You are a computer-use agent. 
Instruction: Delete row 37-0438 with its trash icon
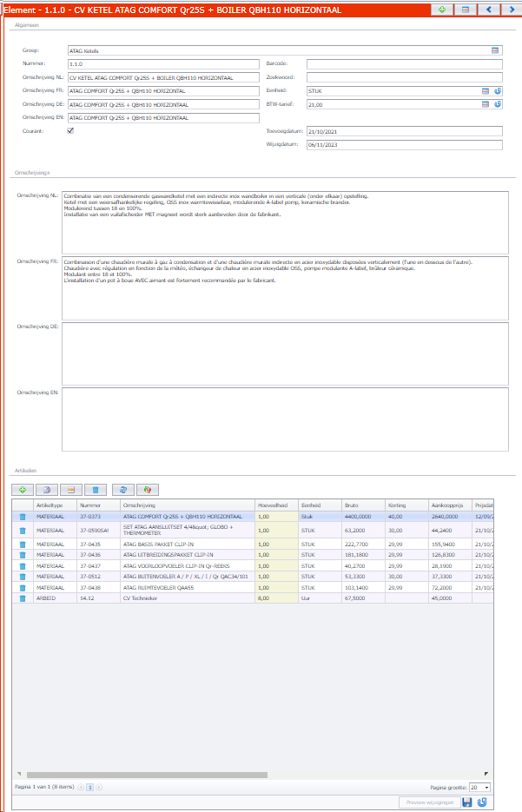tap(23, 588)
